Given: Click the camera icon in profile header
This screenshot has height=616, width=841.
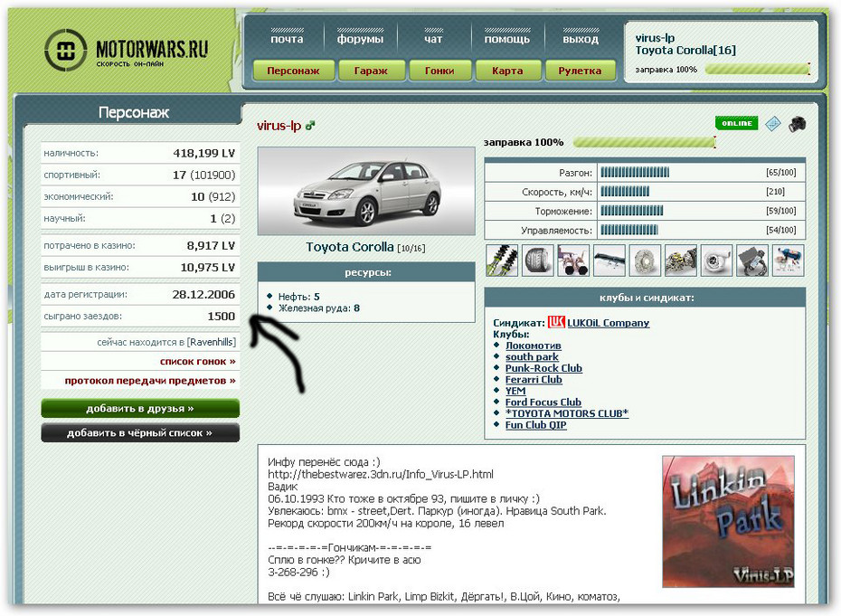Looking at the screenshot, I should click(797, 124).
